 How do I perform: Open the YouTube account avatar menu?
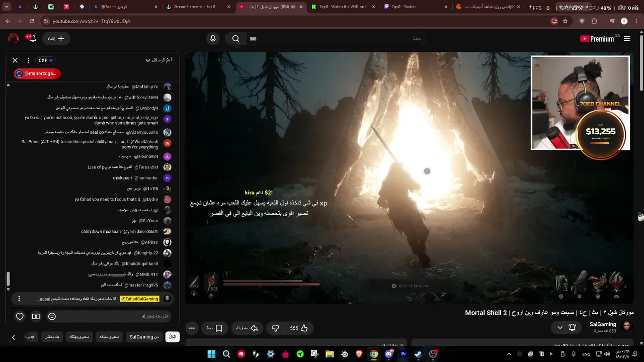[14, 39]
